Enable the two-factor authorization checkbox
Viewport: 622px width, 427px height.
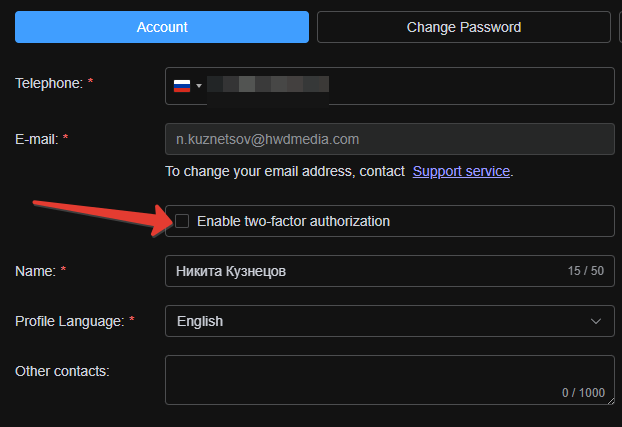(182, 221)
